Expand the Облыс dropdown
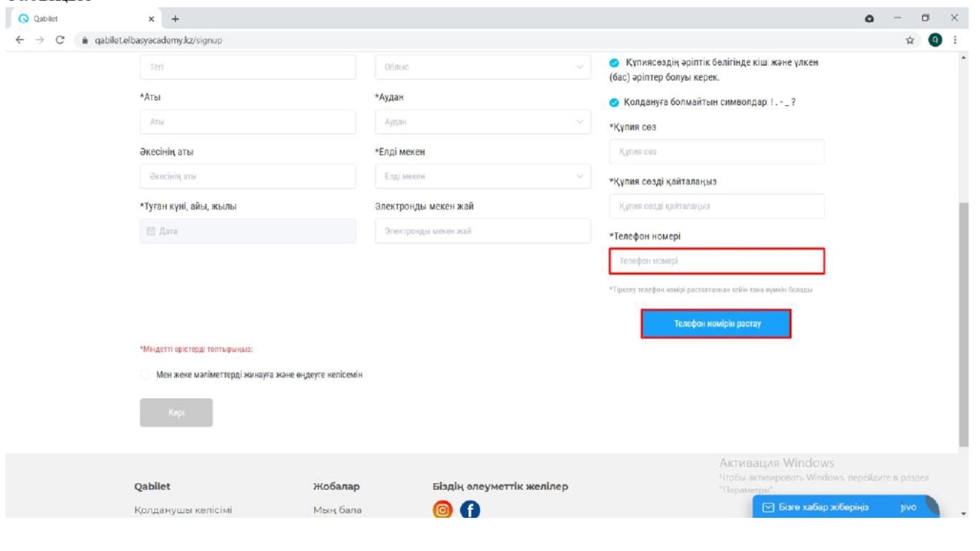Screen dimensions: 980x551 coord(482,67)
